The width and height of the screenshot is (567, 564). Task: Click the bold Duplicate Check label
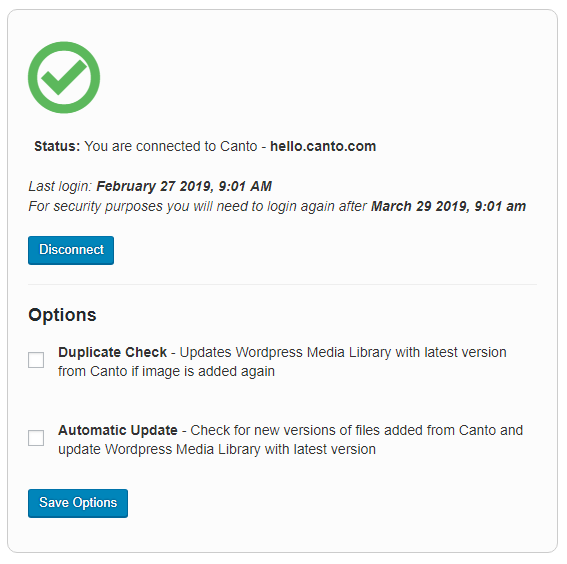(x=112, y=352)
